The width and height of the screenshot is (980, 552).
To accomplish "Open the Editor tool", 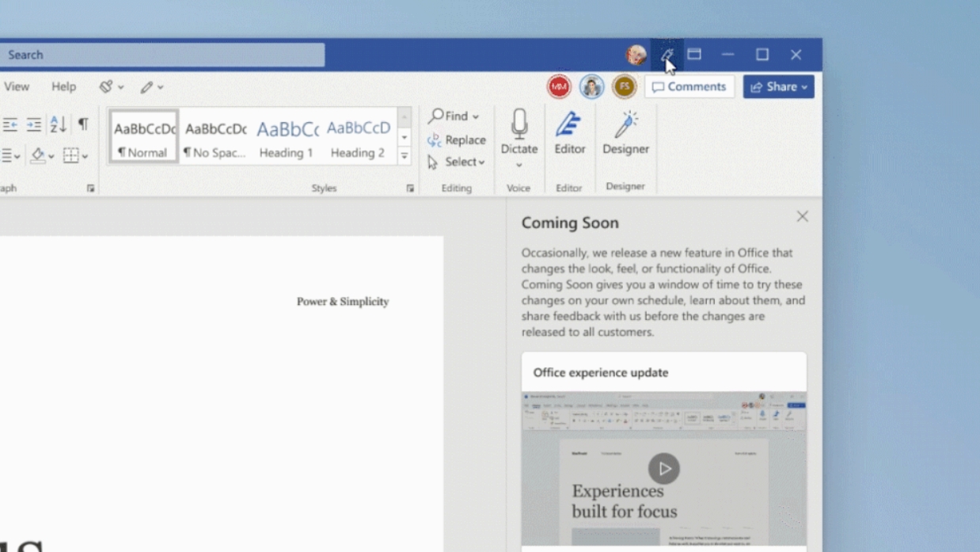I will point(569,132).
